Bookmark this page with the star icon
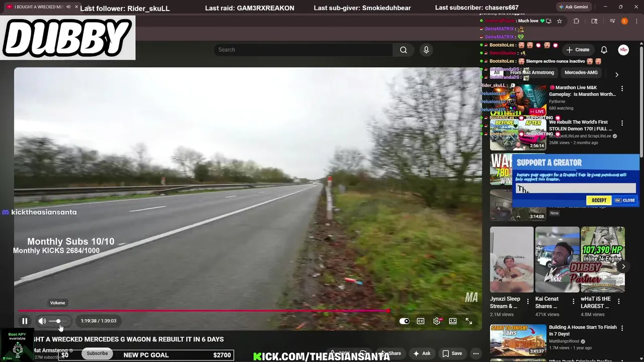The height and width of the screenshot is (362, 644). 559,21
